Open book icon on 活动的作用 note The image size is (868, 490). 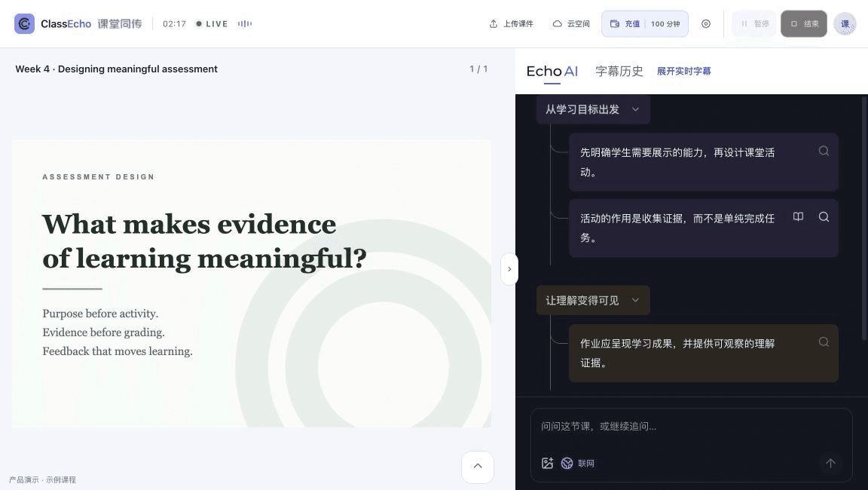tap(798, 216)
